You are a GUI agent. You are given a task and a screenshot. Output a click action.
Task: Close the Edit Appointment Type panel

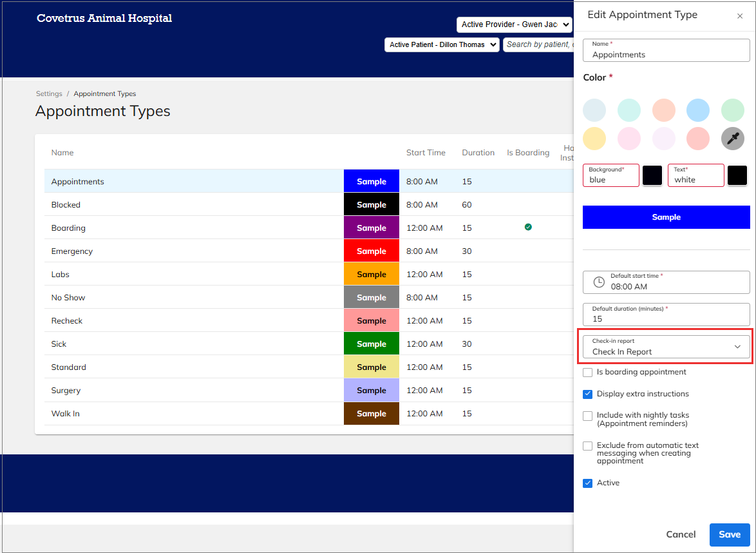click(x=740, y=16)
